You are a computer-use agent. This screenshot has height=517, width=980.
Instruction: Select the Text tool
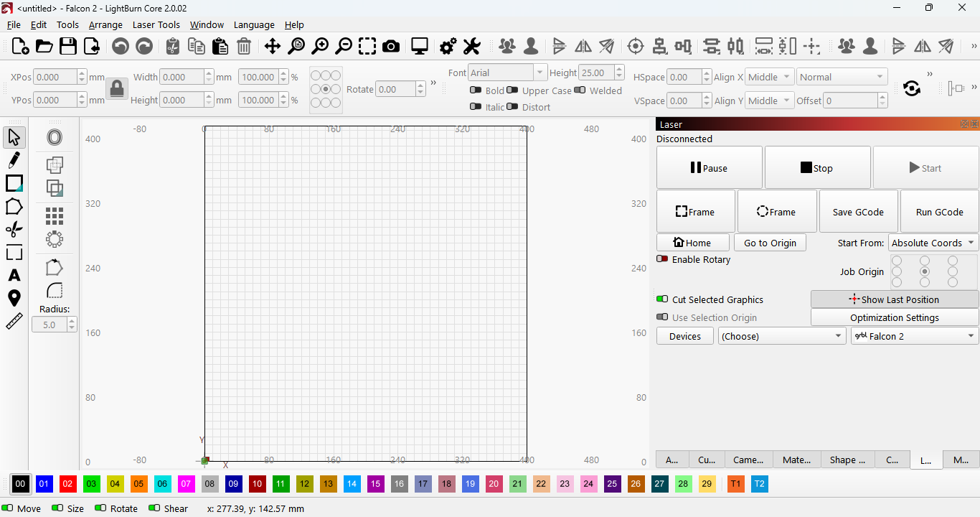14,275
